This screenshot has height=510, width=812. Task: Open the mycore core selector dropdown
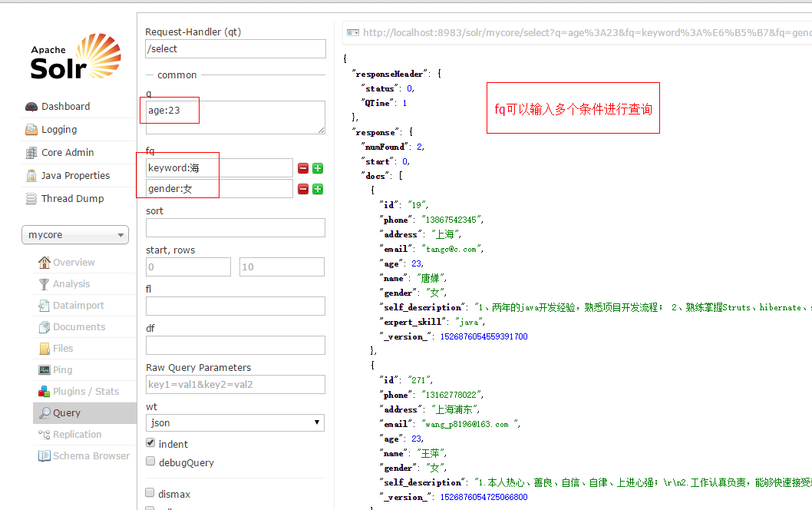tap(75, 235)
